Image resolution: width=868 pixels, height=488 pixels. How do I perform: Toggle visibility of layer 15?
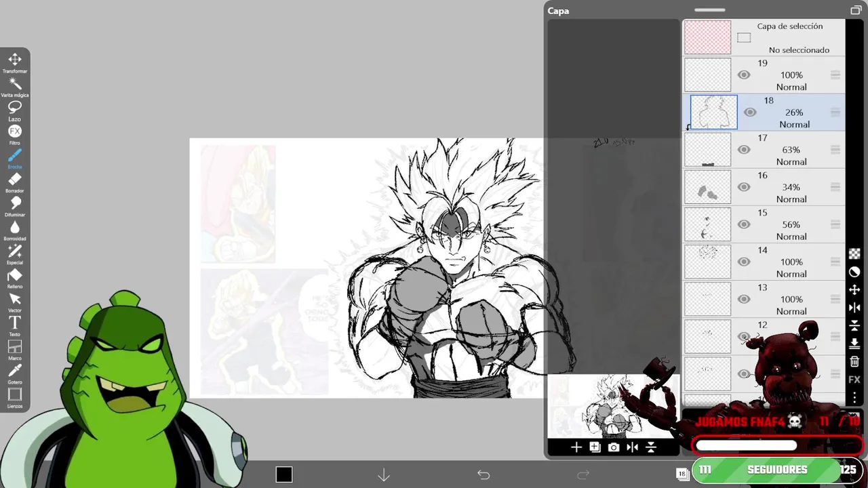click(744, 224)
